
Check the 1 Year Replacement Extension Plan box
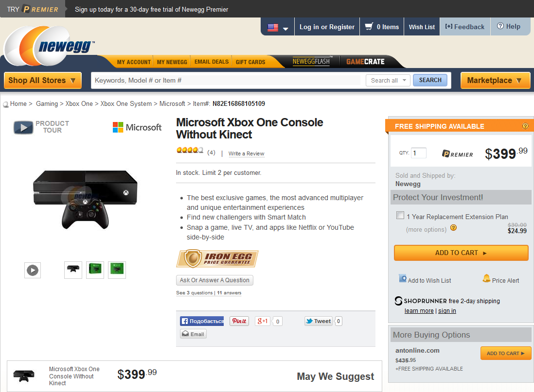tap(400, 215)
